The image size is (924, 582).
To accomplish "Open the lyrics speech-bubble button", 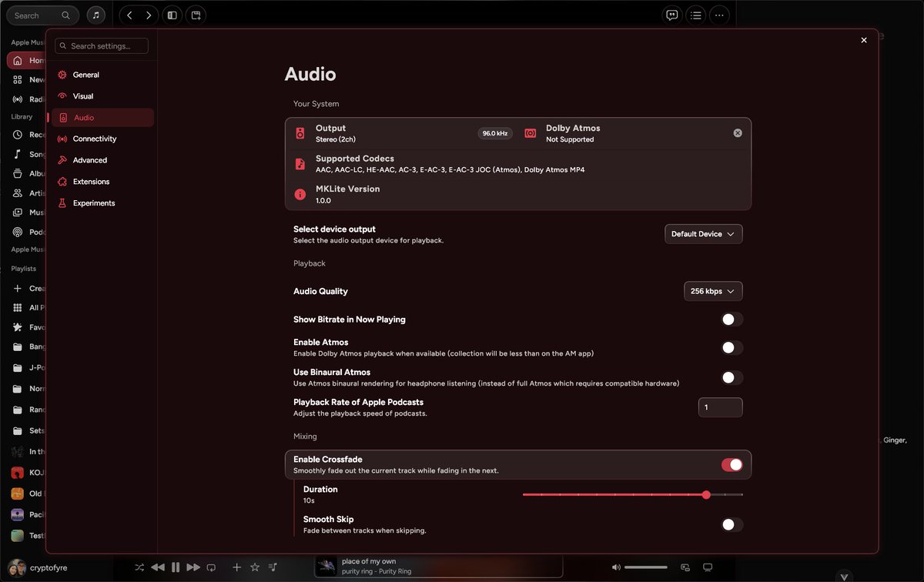I will coord(672,15).
